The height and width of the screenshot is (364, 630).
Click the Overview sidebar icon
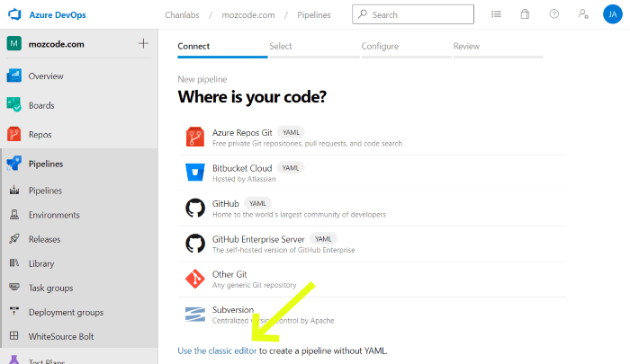coord(14,76)
